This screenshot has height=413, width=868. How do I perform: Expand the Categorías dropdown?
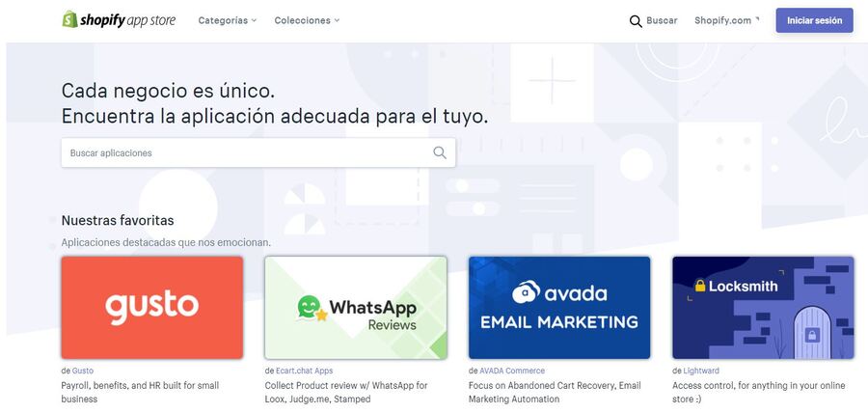tap(228, 20)
